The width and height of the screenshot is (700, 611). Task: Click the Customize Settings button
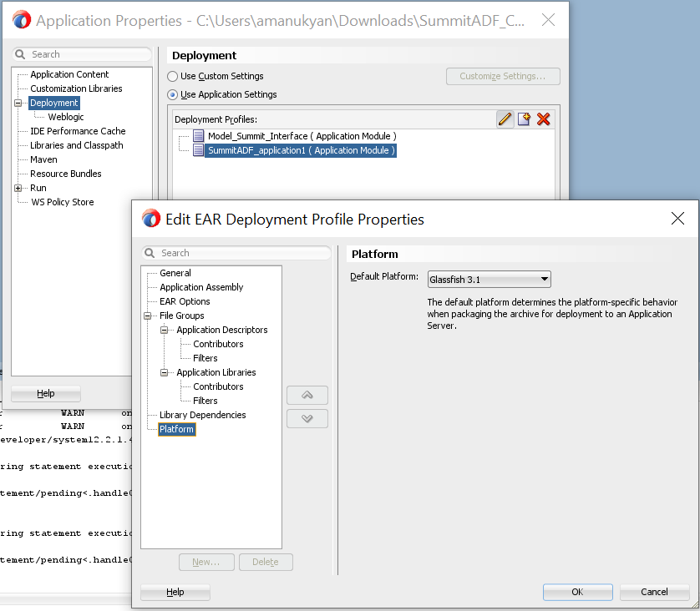point(503,76)
